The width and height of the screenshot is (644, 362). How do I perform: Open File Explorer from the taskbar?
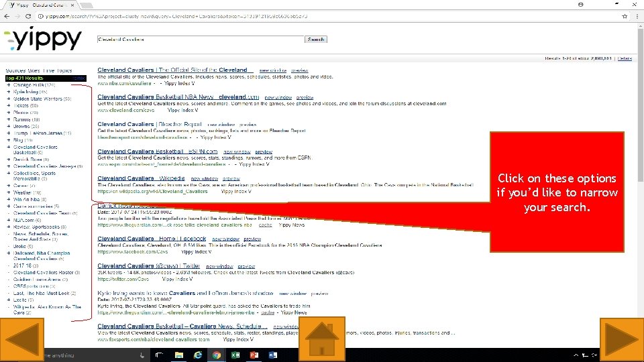coord(178,355)
